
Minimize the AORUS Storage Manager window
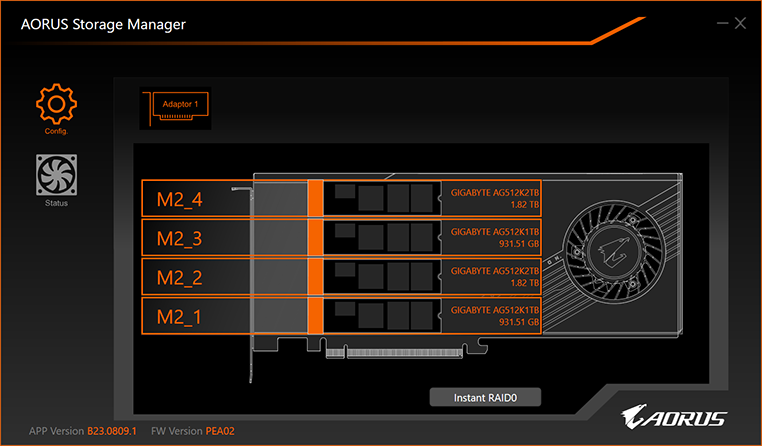[x=721, y=23]
